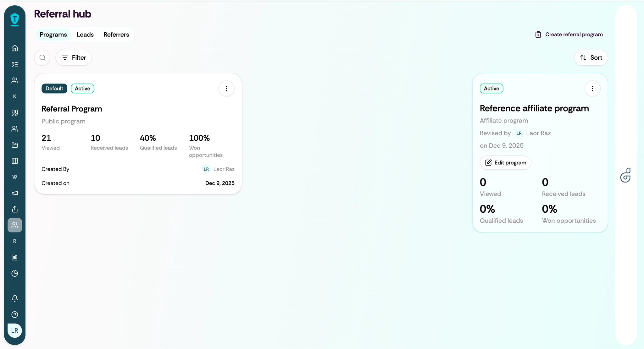Open three-dot menu on Reference affiliate program
The height and width of the screenshot is (349, 644).
click(592, 89)
